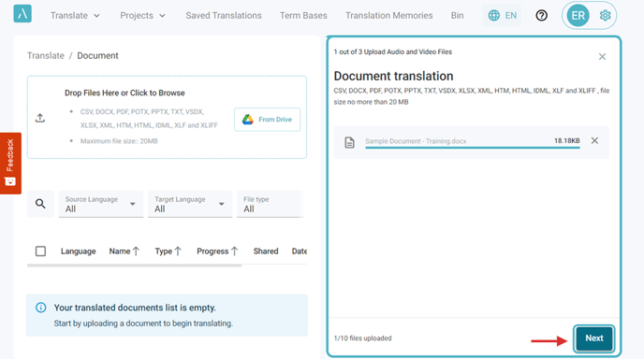Viewport: 644px width, 359px height.
Task: Click the Type column header text
Action: pyautogui.click(x=164, y=251)
